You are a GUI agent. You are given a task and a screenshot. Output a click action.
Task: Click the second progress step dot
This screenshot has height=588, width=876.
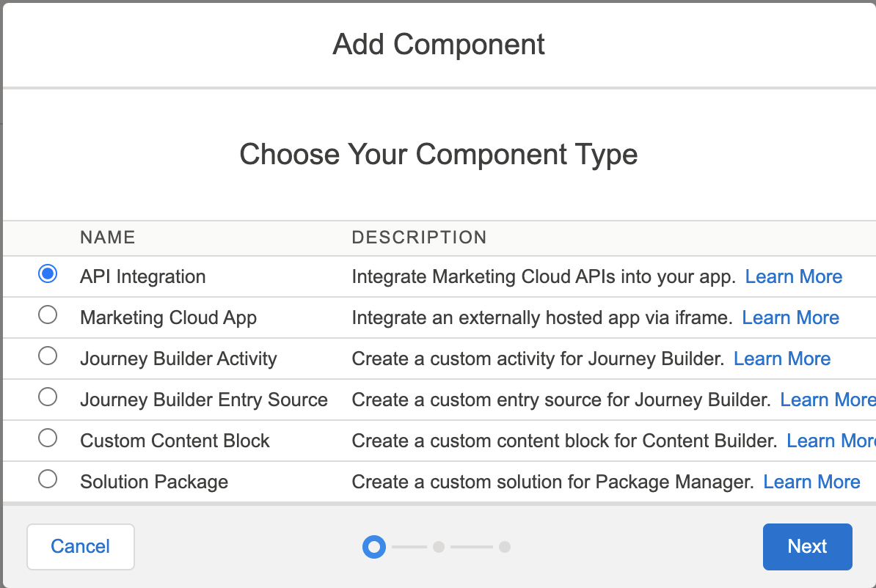click(439, 547)
